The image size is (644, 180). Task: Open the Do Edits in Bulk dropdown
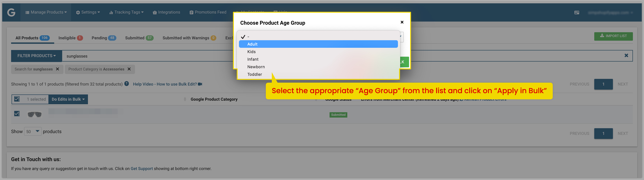click(68, 99)
